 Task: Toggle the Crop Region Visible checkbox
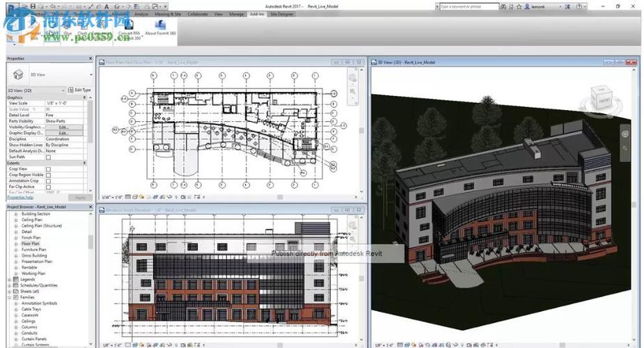point(48,175)
